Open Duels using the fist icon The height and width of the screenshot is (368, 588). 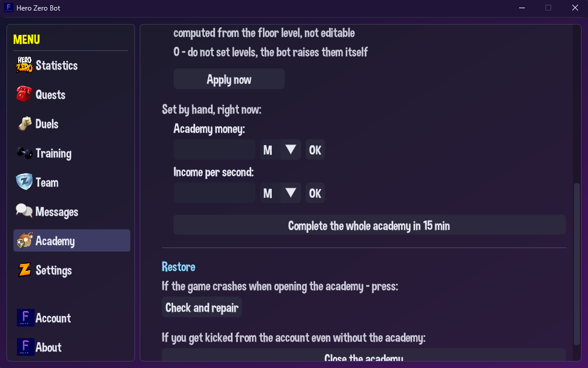coord(25,123)
